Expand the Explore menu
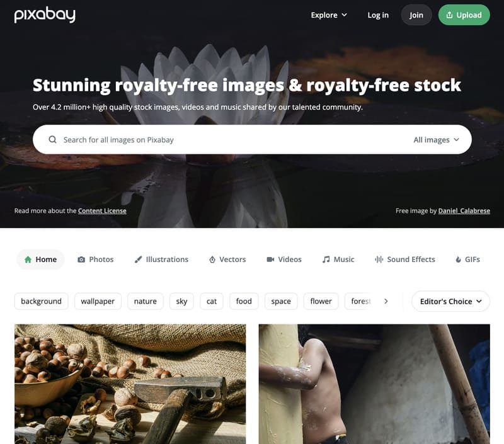Screen dimensions: 504x444 [329, 15]
